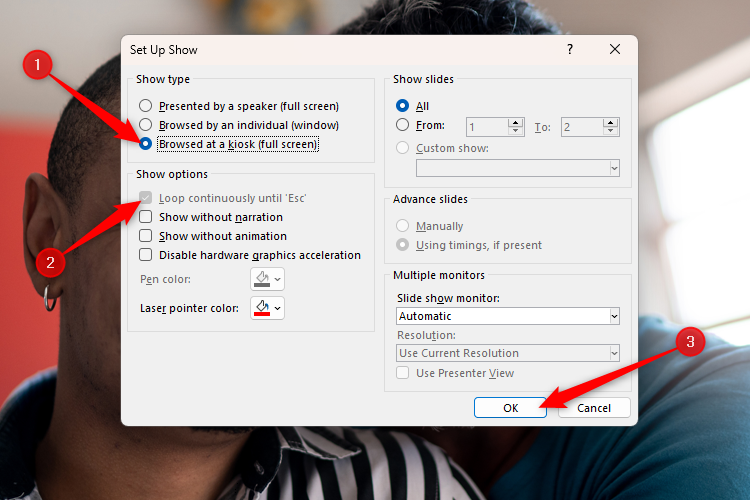Decrease the To slide number with down arrow
This screenshot has width=750, height=500.
(610, 131)
